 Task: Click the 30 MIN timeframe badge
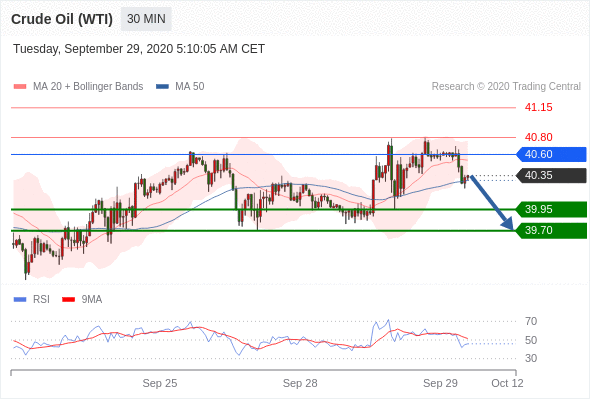146,19
